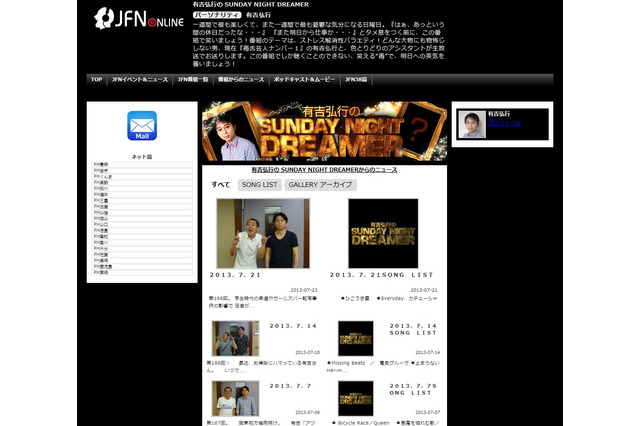
Task: Open the 2013.7.21 episode photo
Action: [263, 233]
